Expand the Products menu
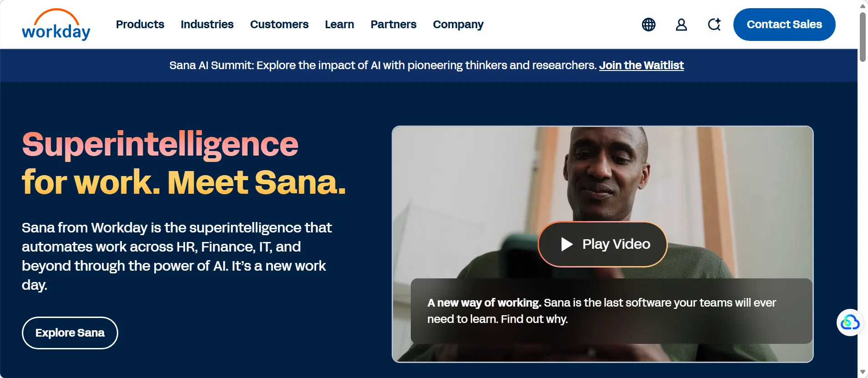The height and width of the screenshot is (378, 868). pyautogui.click(x=140, y=25)
